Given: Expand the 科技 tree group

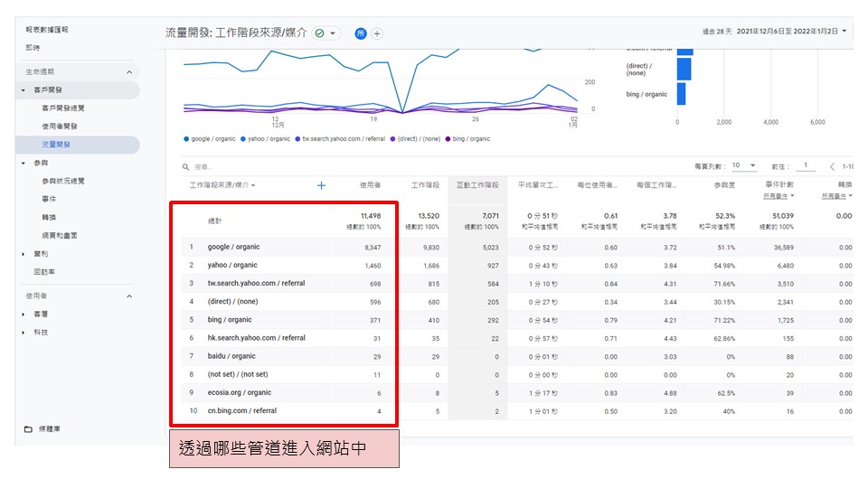Looking at the screenshot, I should 24,333.
